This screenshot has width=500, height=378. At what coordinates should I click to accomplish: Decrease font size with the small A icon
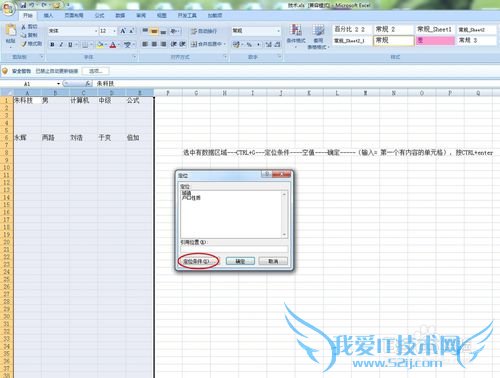(x=132, y=31)
